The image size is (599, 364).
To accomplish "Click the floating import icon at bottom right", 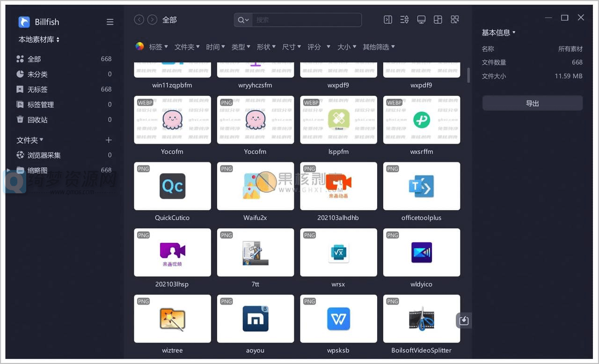I will click(x=464, y=320).
